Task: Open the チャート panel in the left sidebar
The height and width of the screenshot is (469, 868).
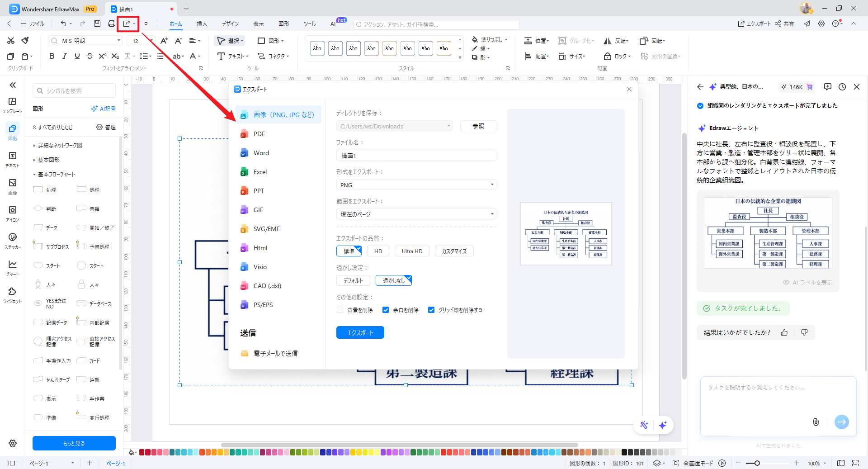Action: (12, 267)
